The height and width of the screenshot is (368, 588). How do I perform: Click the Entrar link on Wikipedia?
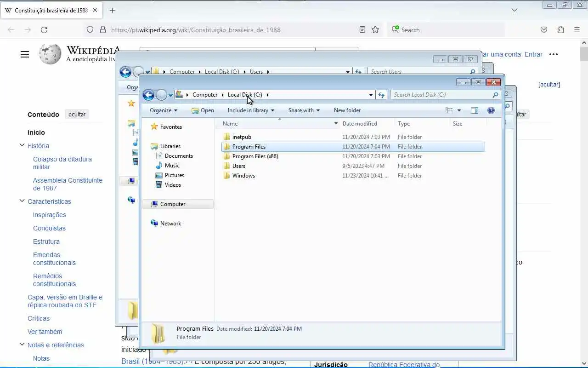(x=533, y=54)
